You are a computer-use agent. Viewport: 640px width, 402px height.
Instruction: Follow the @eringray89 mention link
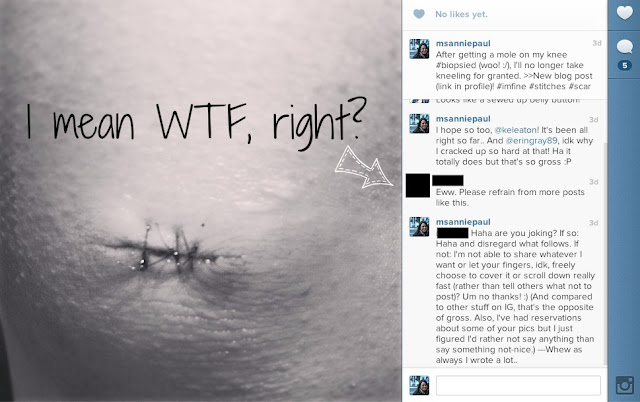(531, 141)
